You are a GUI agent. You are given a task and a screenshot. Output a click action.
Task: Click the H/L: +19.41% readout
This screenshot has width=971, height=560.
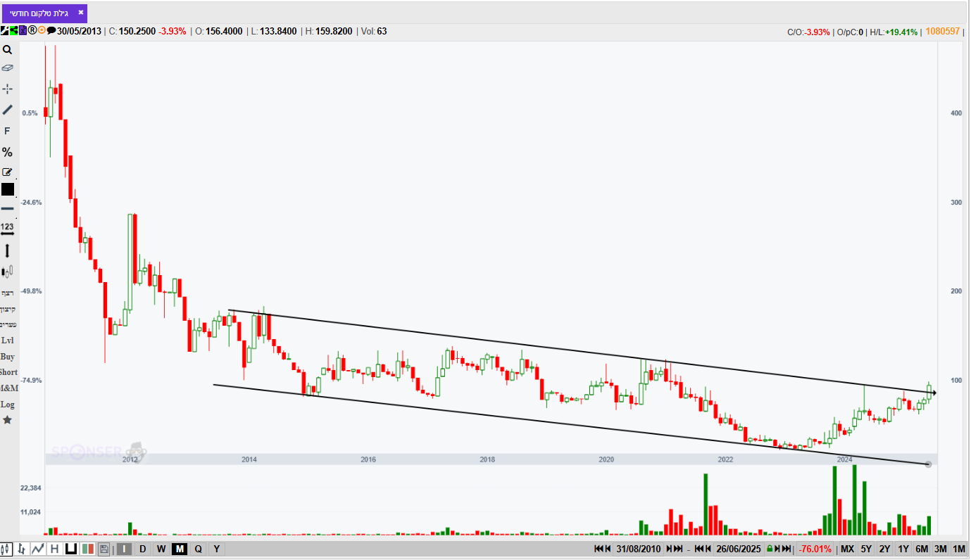[894, 32]
